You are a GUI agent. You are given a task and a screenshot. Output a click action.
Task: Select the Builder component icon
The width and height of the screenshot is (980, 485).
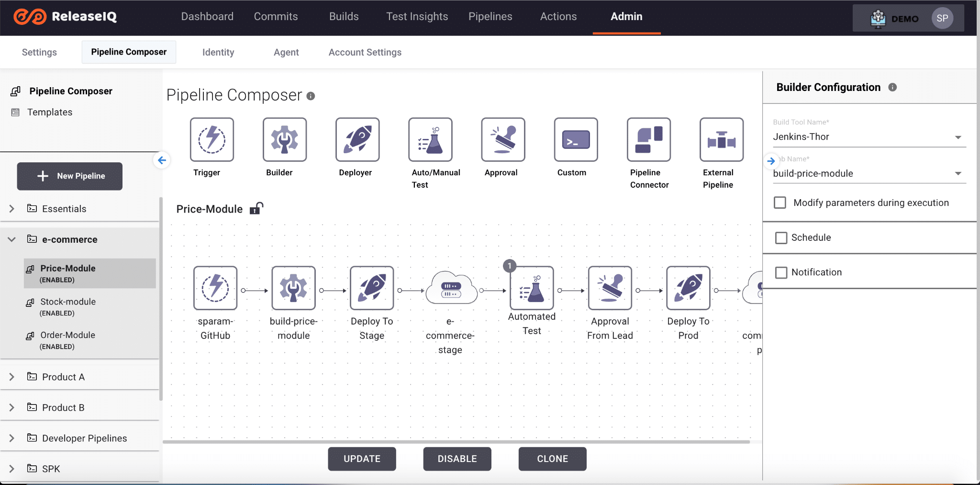[x=285, y=139]
